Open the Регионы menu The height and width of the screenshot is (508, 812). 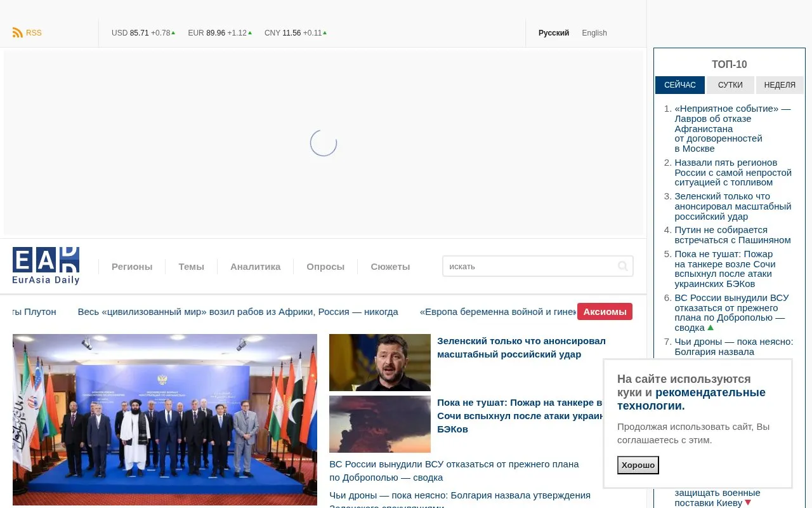(x=132, y=267)
